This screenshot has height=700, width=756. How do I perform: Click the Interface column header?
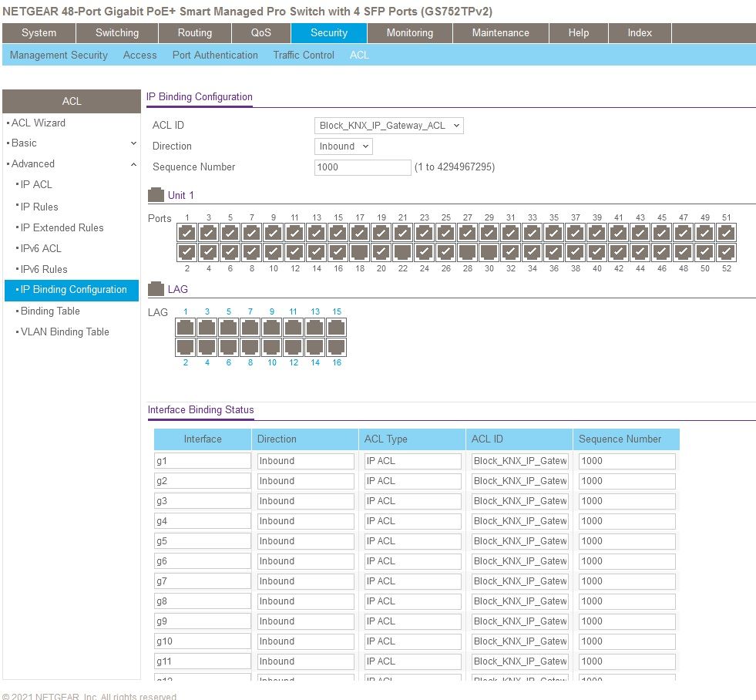pos(203,439)
